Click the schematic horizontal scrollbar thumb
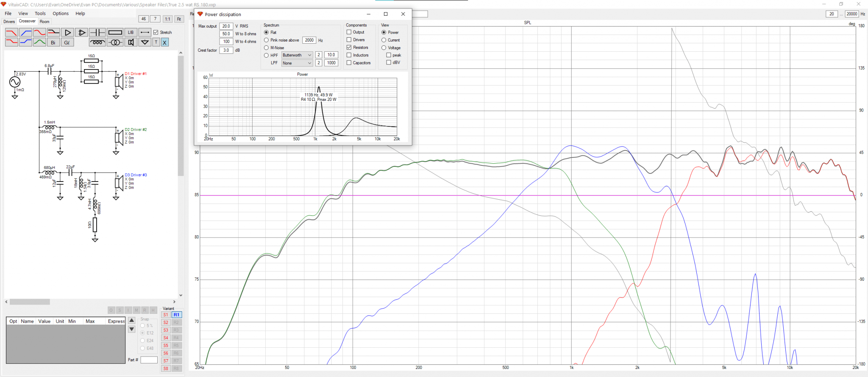Image resolution: width=868 pixels, height=377 pixels. click(30, 302)
